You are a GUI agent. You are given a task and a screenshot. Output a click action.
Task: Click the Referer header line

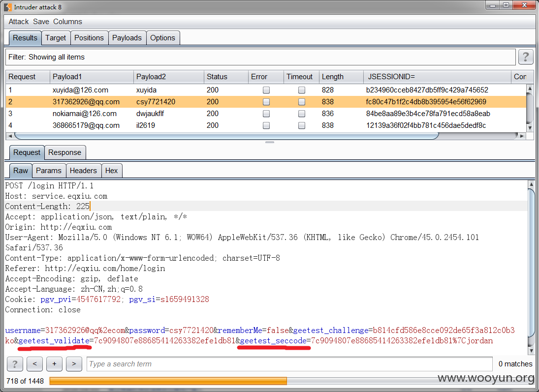tap(85, 269)
